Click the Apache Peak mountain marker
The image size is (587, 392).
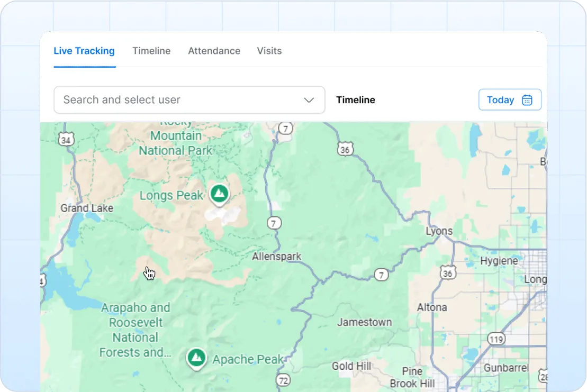(x=196, y=358)
